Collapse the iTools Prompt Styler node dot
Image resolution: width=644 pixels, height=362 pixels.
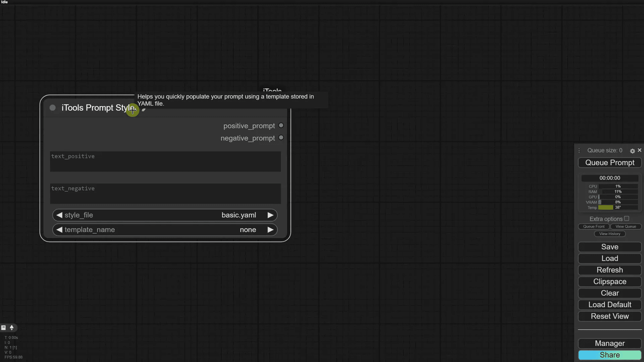tap(53, 108)
